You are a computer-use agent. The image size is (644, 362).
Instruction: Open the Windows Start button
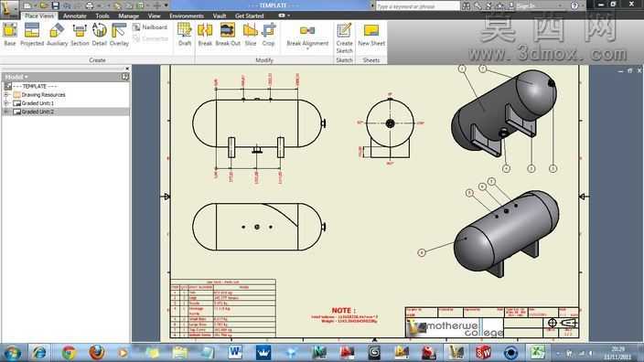(x=12, y=353)
